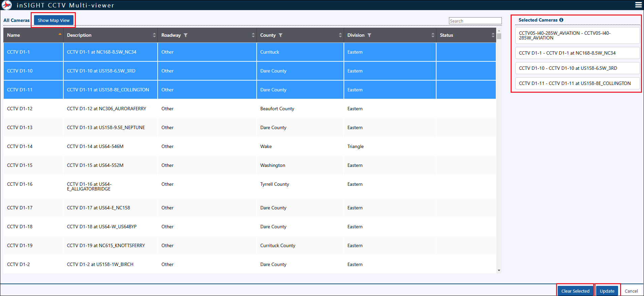Select the CCTV D1-14 camera row

250,146
